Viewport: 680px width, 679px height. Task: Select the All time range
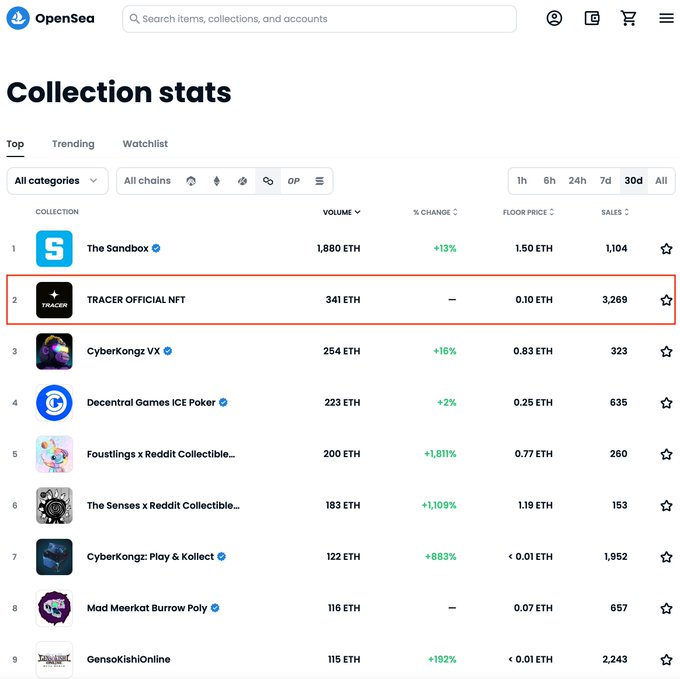(x=661, y=181)
